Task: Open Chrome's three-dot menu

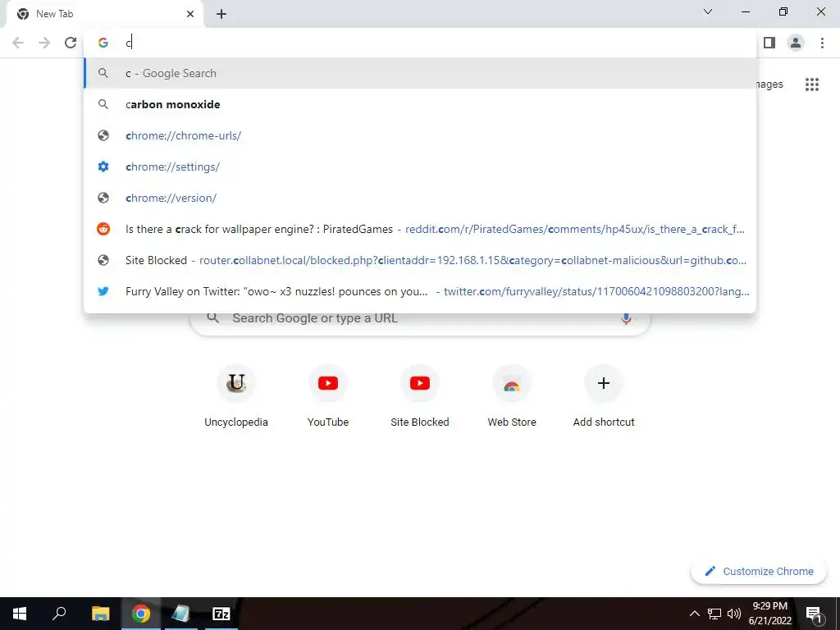Action: pos(822,43)
